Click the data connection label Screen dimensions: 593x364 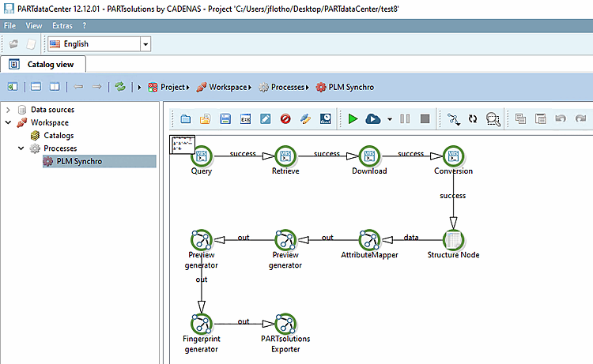(411, 238)
